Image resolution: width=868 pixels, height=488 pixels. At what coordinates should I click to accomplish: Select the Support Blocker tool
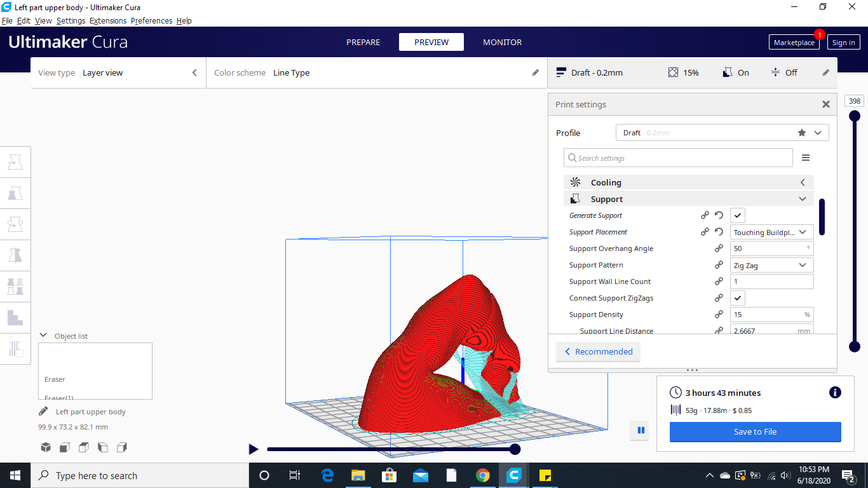tap(15, 318)
